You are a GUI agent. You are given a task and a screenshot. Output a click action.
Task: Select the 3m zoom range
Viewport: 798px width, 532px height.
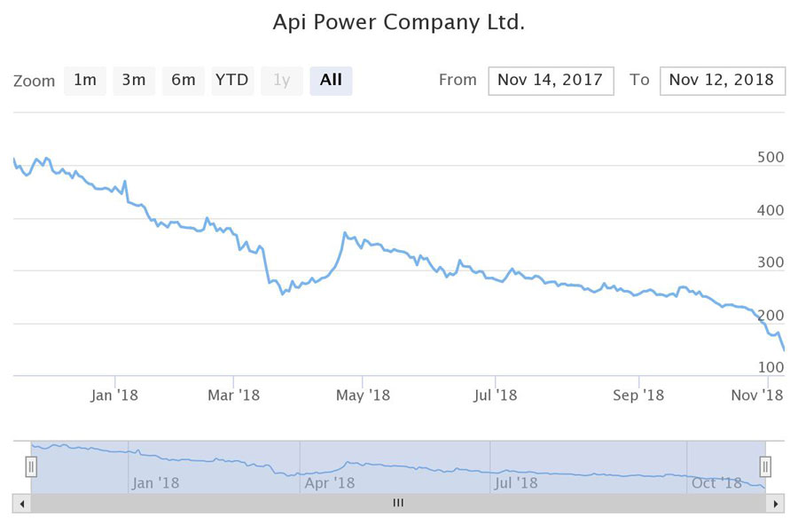(x=134, y=80)
